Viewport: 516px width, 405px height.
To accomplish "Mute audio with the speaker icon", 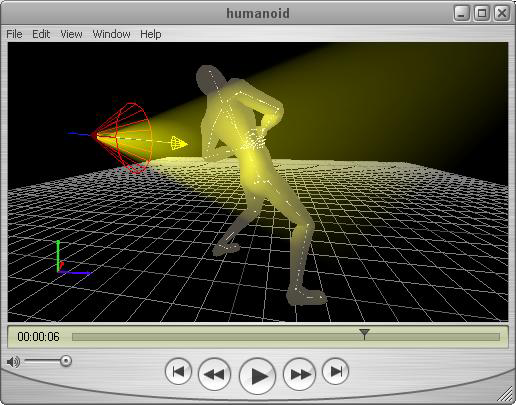I will (x=13, y=361).
